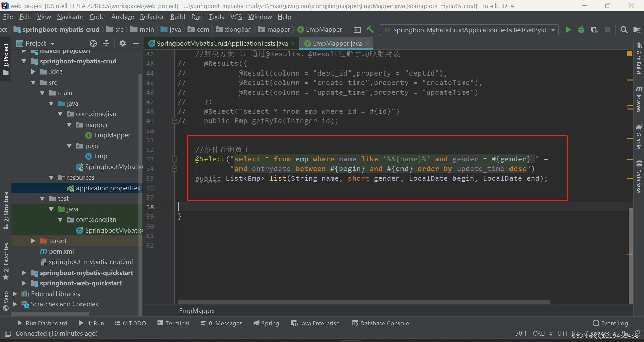
Task: Start debugging with the bug icon
Action: (x=581, y=30)
